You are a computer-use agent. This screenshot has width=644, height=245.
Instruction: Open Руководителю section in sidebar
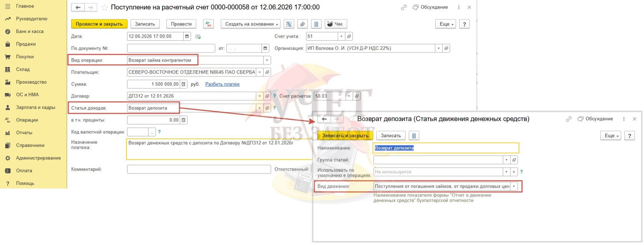pyautogui.click(x=31, y=19)
